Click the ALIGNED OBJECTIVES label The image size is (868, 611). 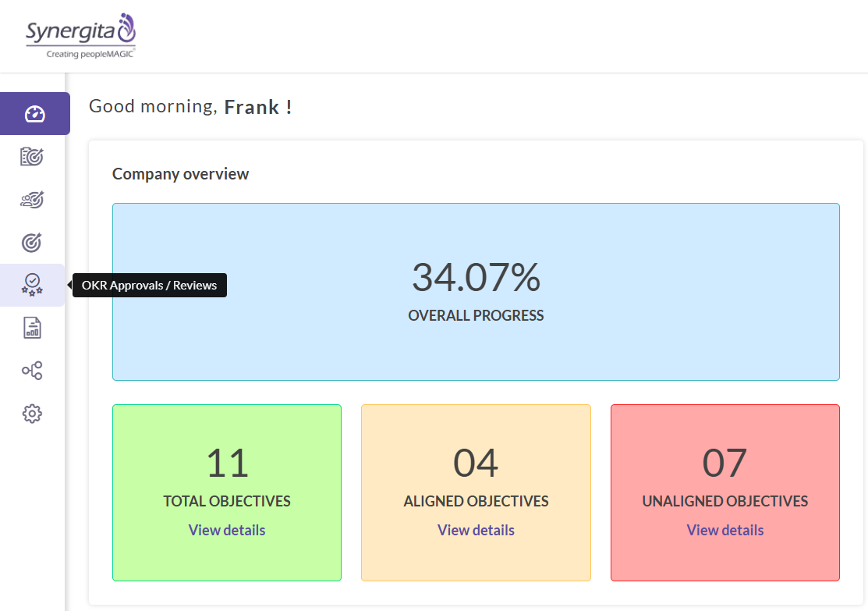click(476, 501)
